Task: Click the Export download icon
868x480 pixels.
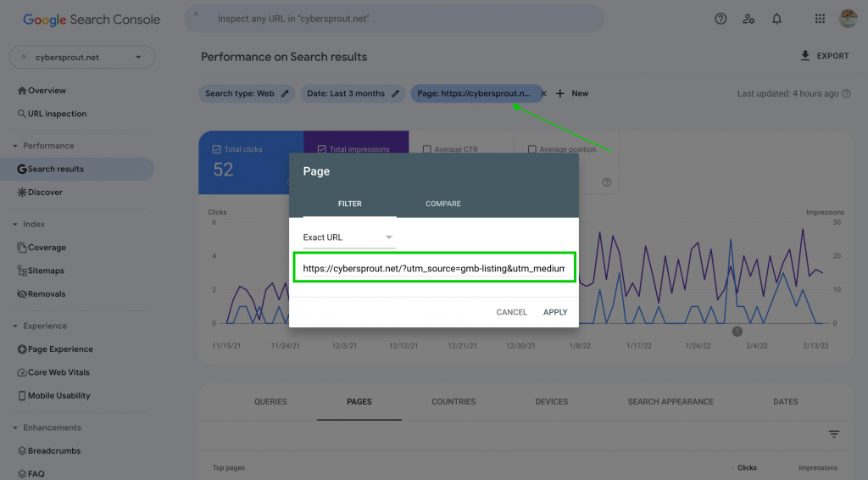Action: pos(805,55)
